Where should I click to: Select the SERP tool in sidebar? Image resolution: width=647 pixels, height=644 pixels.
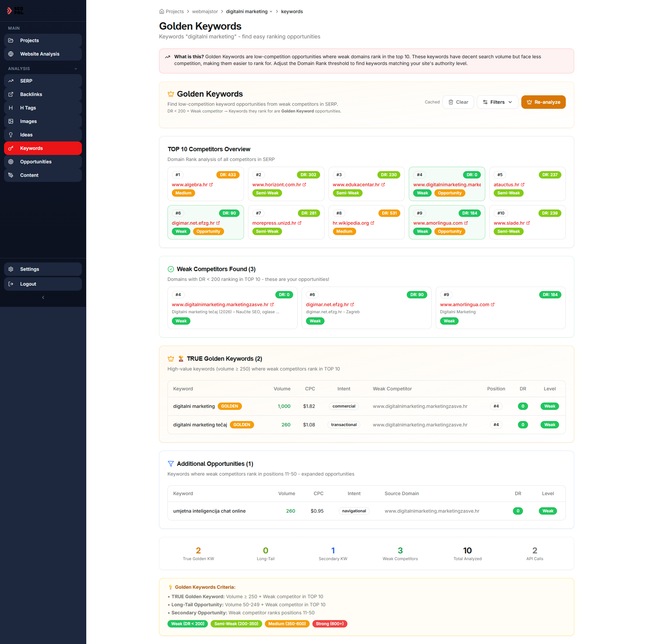[x=11, y=81]
